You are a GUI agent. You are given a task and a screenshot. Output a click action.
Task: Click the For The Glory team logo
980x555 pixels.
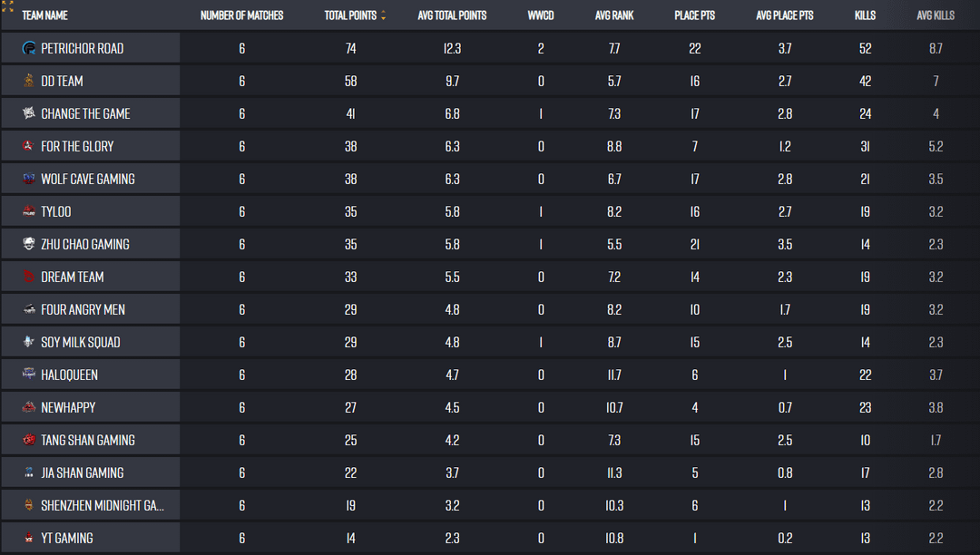pyautogui.click(x=30, y=146)
